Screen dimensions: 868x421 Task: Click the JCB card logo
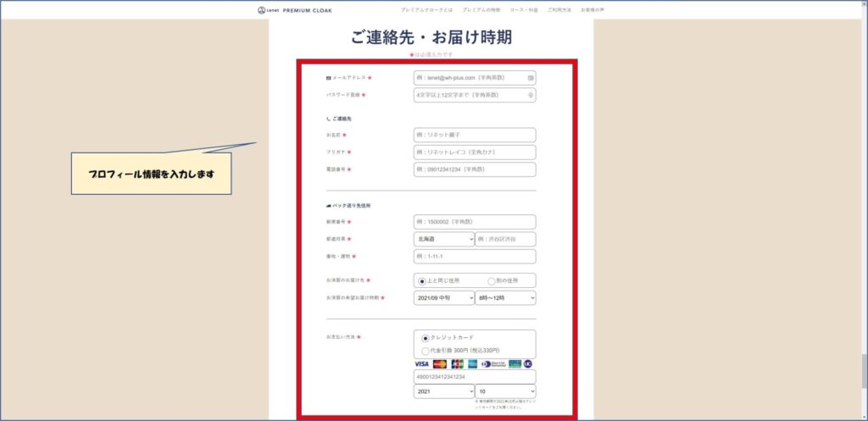(x=457, y=363)
